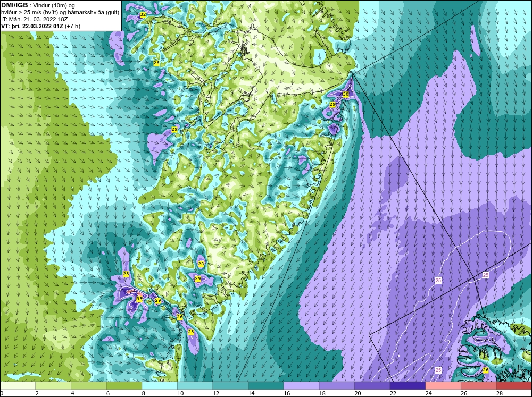Viewport: 532px width, 397px height.
Task: Click the 16–18 m/s lavender legend swatch
Action: [301, 386]
